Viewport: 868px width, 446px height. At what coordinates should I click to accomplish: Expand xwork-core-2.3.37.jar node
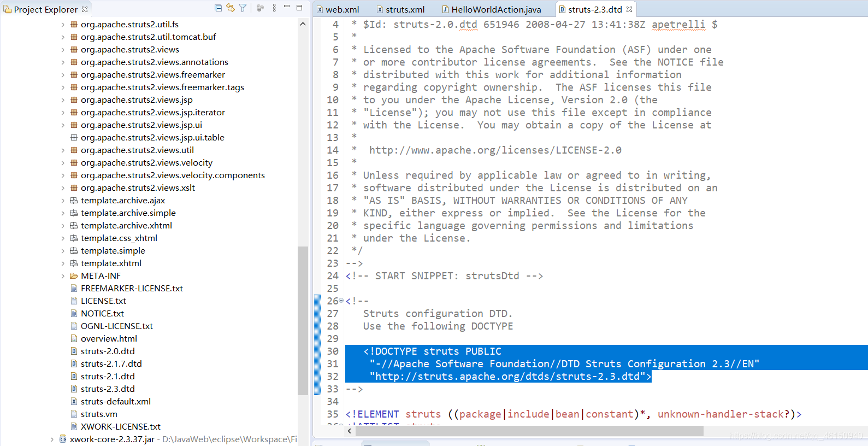point(52,439)
